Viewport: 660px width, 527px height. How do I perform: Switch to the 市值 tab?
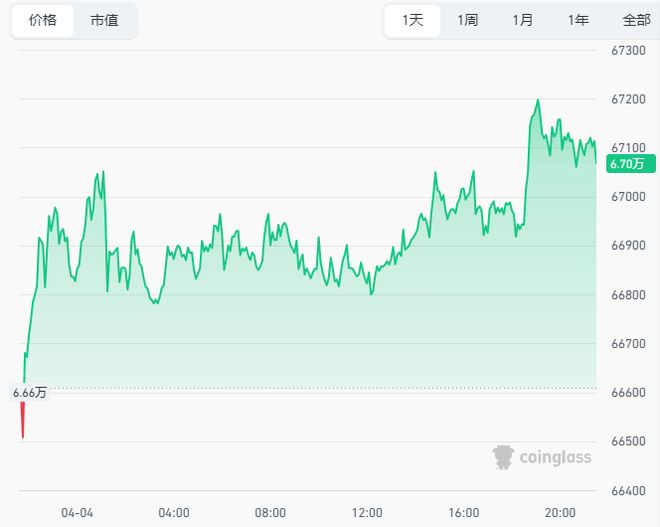pyautogui.click(x=103, y=20)
